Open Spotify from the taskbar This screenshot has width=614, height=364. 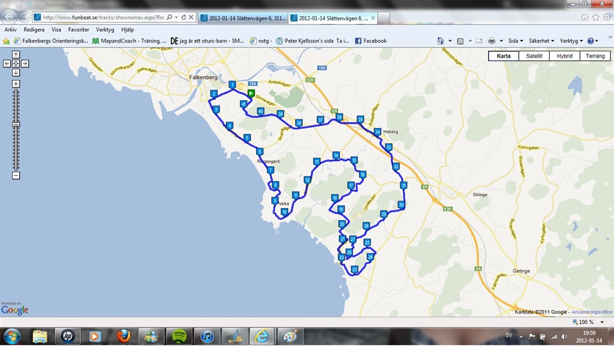click(x=179, y=336)
